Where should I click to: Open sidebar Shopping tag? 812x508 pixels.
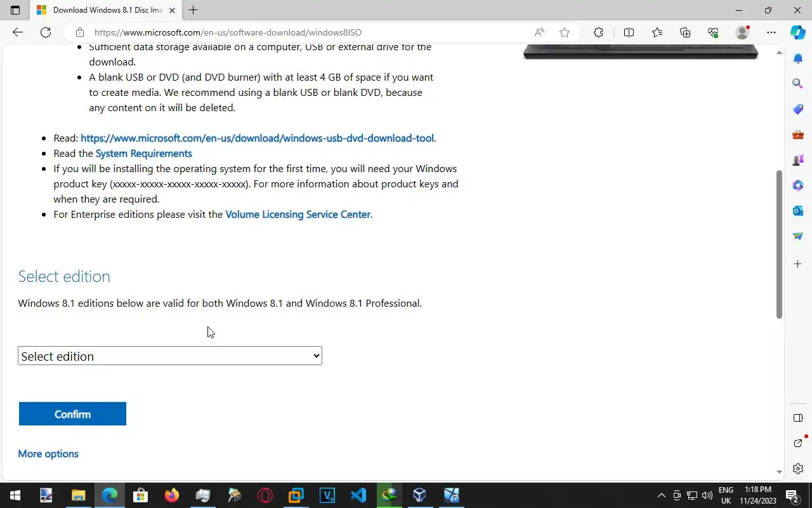click(x=798, y=109)
